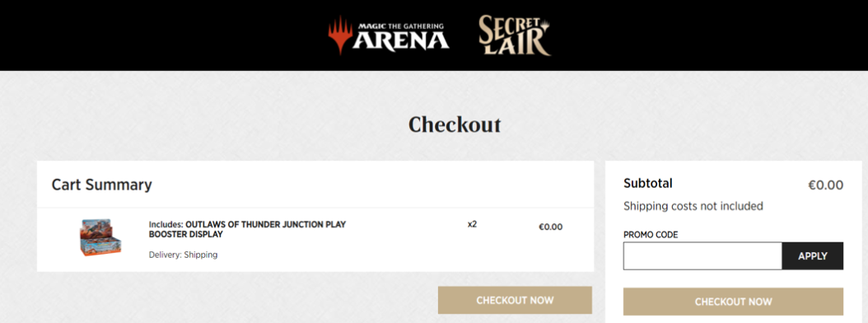The height and width of the screenshot is (323, 868).
Task: Click the Includes: label in cart row
Action: coord(166,224)
